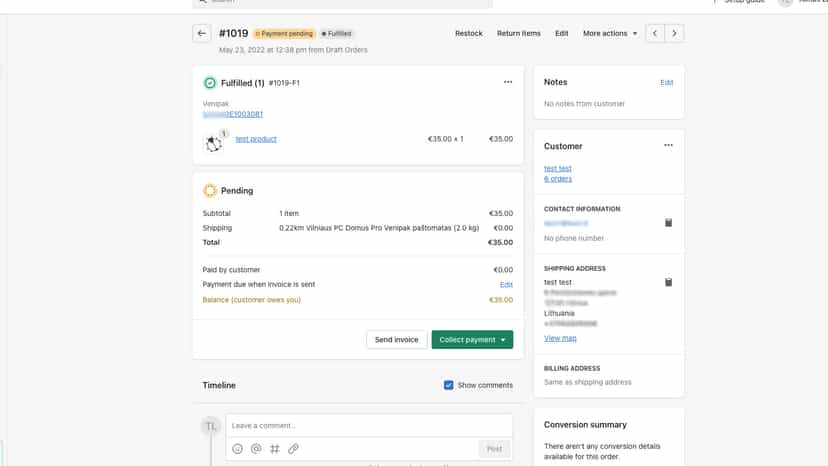This screenshot has width=828, height=466.
Task: Click the Fulfilled badge beside order number
Action: (x=336, y=33)
